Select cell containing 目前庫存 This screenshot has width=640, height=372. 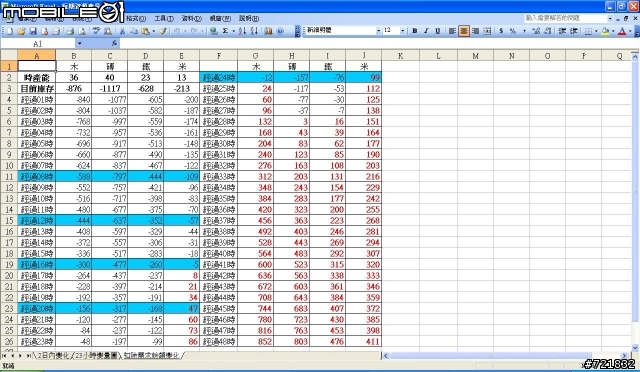tap(37, 88)
